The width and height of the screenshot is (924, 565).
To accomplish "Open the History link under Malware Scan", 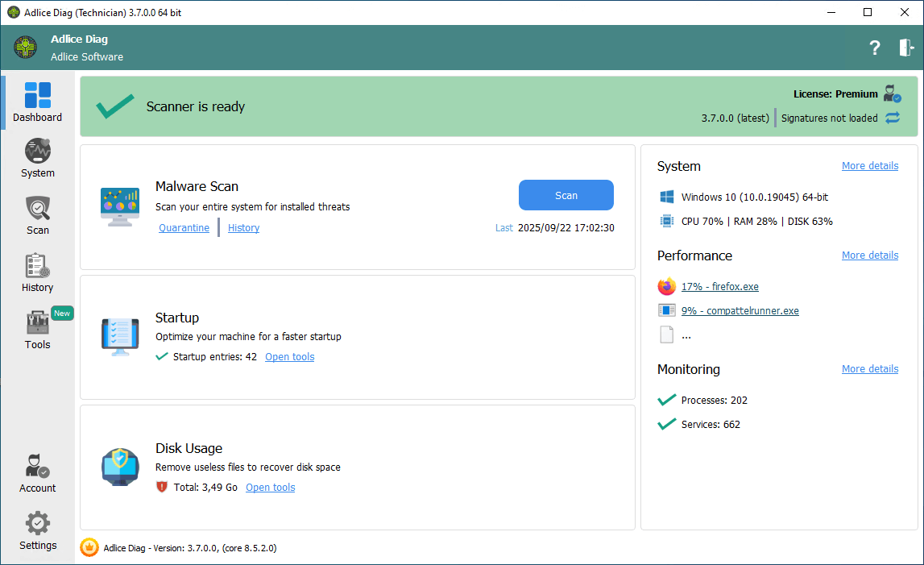I will pyautogui.click(x=243, y=228).
